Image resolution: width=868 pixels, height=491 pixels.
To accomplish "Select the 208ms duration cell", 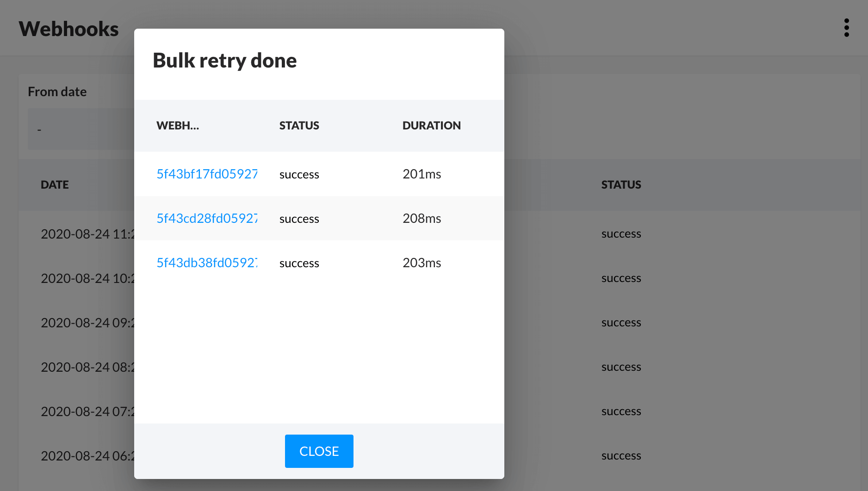I will pyautogui.click(x=422, y=218).
